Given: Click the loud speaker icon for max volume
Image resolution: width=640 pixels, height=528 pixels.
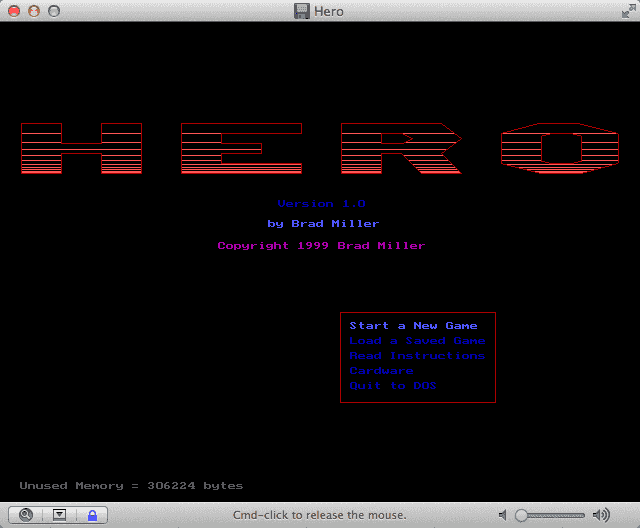Looking at the screenshot, I should 601,515.
